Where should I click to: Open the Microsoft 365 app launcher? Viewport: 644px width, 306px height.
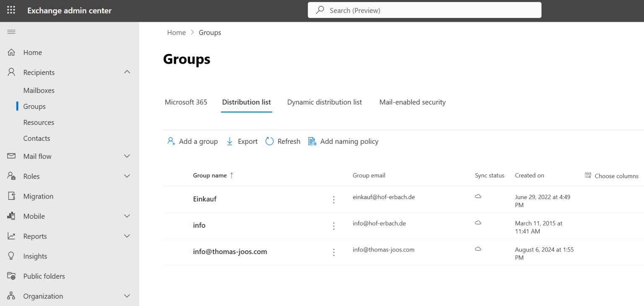pos(11,10)
